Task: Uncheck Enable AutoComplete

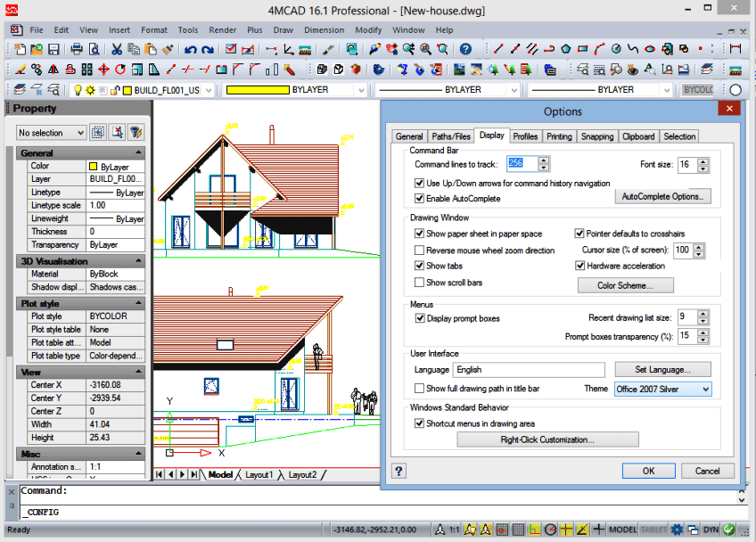Action: coord(420,198)
